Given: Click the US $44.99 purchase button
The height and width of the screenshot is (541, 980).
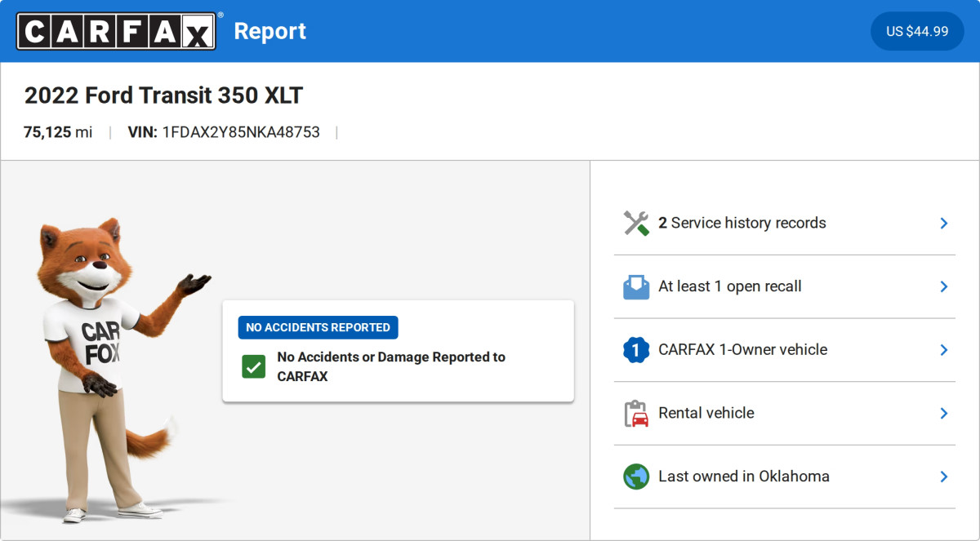Looking at the screenshot, I should point(916,30).
